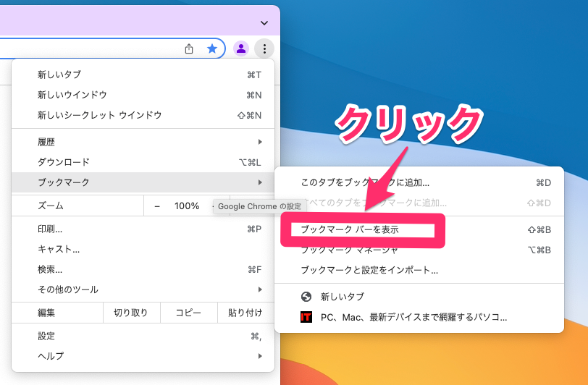Open ブックマークと設定をインポート
The image size is (588, 385).
(x=369, y=270)
